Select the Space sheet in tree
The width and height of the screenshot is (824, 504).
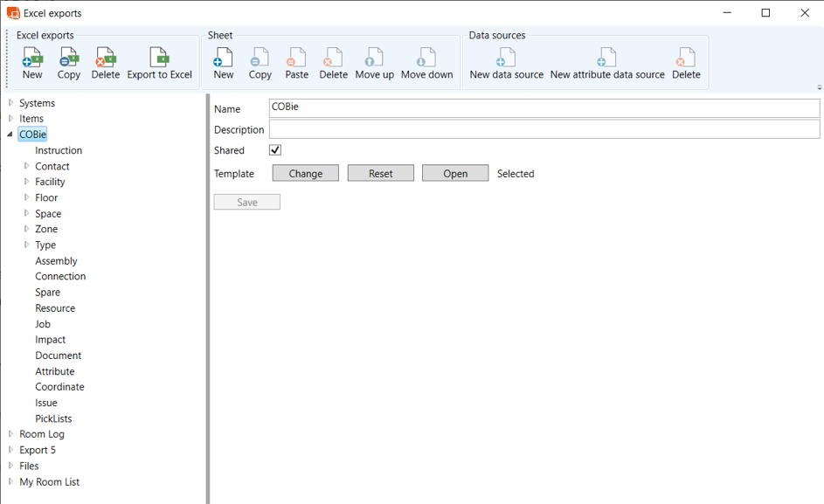pos(48,213)
